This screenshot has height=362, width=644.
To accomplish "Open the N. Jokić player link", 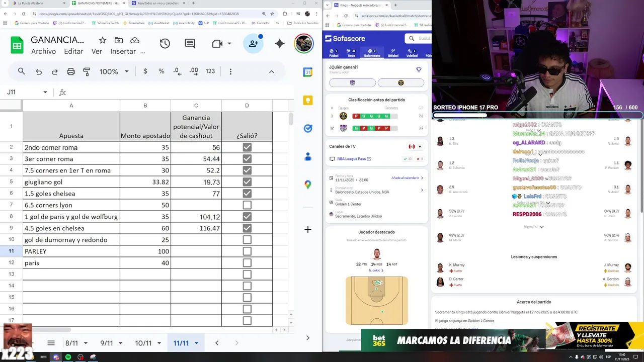I will tap(376, 270).
